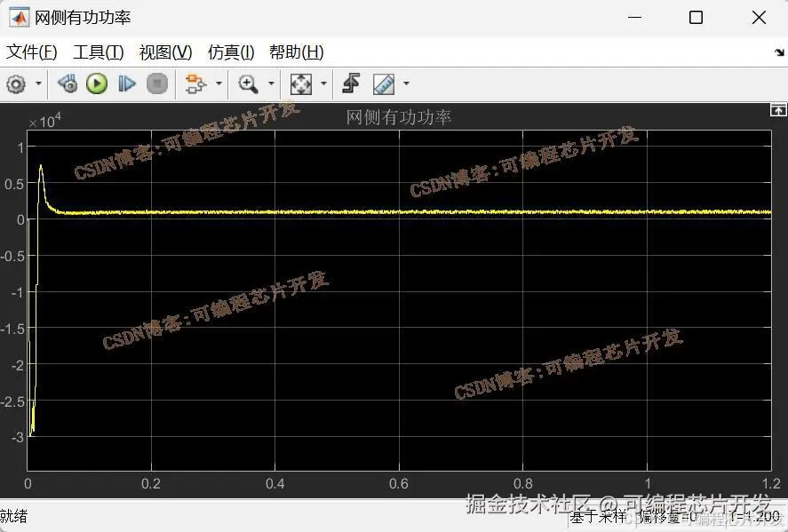Screen dimensions: 788x532
Task: Open the 文件(F) menu
Action: 32,52
